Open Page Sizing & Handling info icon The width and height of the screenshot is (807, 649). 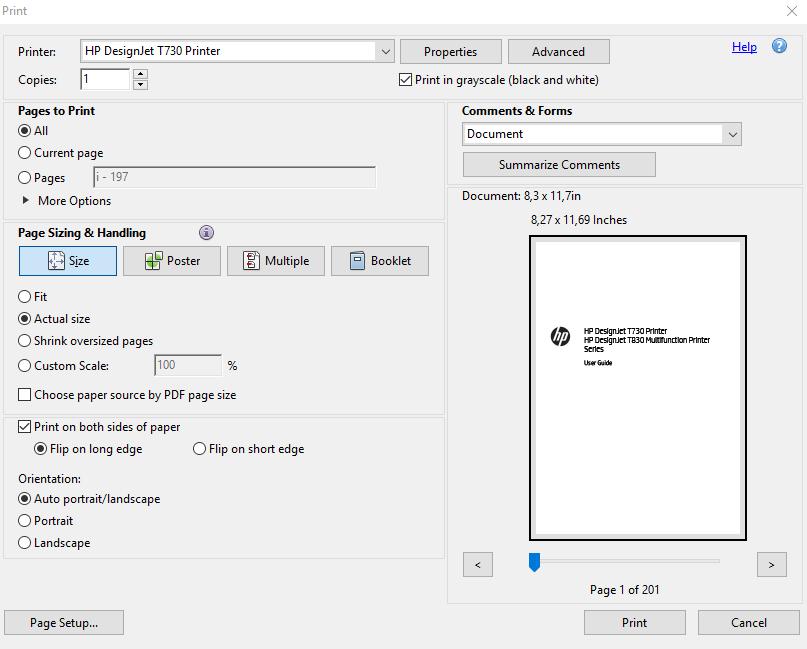pos(206,233)
